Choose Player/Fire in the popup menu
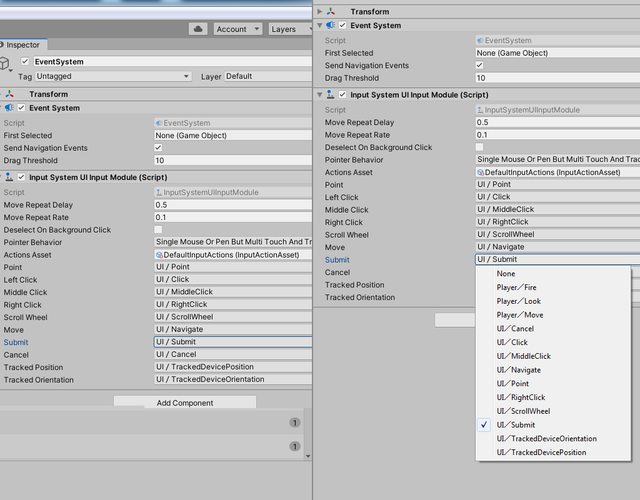Screen dimensions: 640x500 pos(553,287)
